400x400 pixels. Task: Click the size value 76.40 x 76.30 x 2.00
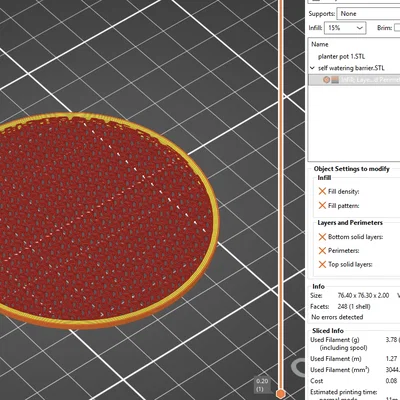[363, 295]
